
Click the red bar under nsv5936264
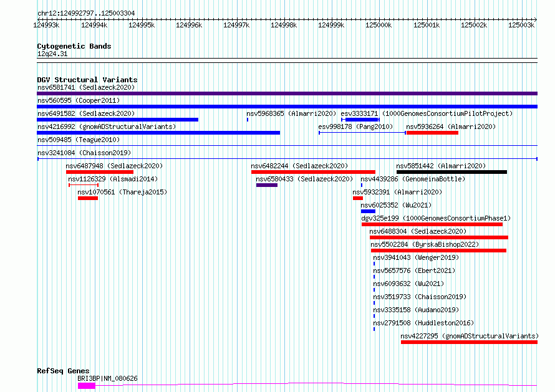[433, 133]
